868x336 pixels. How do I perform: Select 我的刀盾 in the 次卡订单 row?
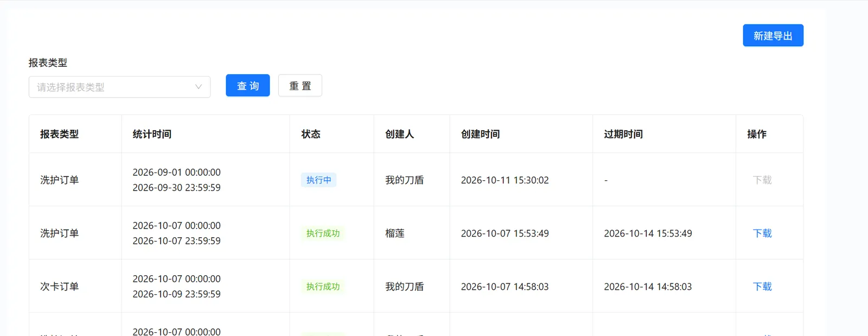click(405, 287)
